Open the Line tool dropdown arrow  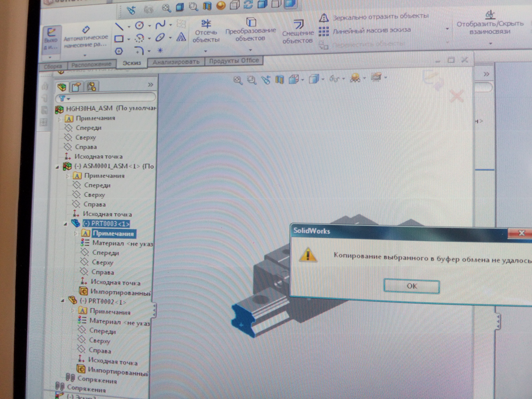pos(129,27)
